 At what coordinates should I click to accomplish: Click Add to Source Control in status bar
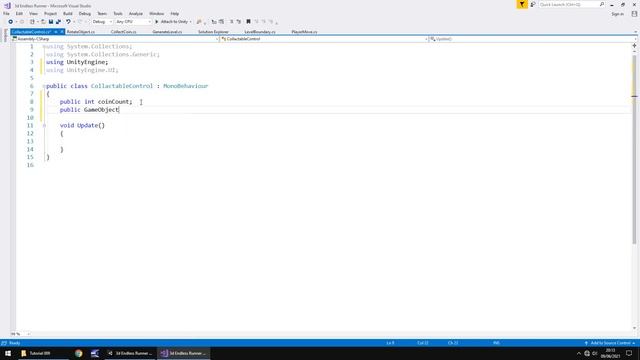(x=610, y=343)
